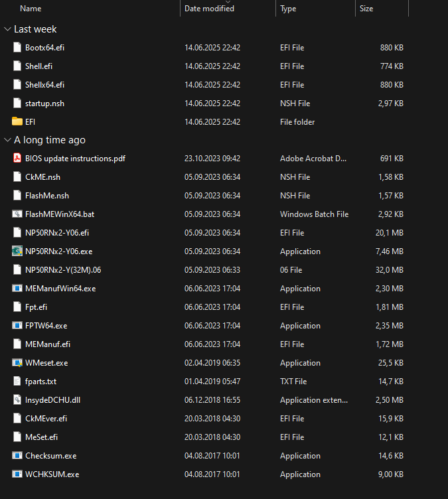Image resolution: width=448 pixels, height=499 pixels.
Task: Select file name WMeset.exe
Action: coord(46,362)
